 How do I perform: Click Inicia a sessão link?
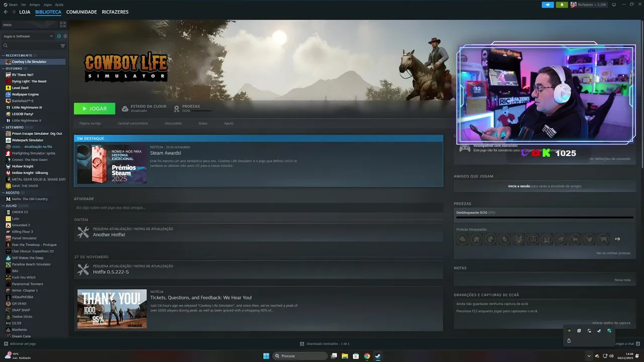[519, 186]
